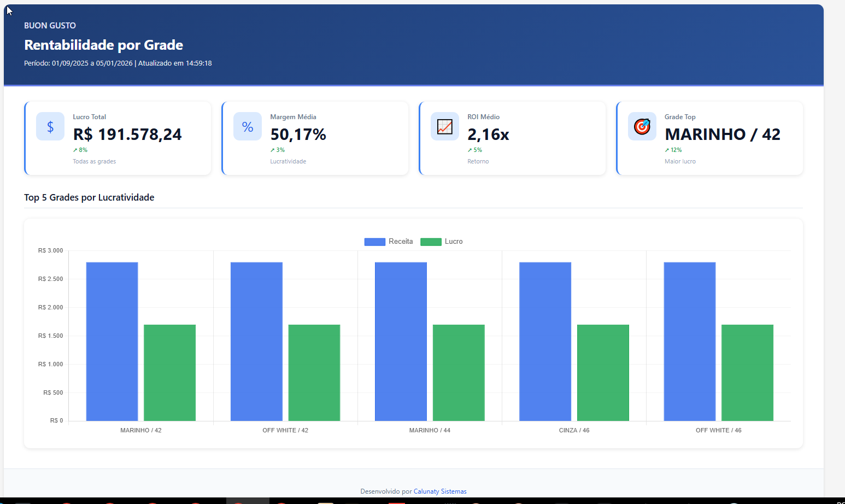Toggle the Lucro series via its legend label
Image resolution: width=845 pixels, height=504 pixels.
pos(454,242)
